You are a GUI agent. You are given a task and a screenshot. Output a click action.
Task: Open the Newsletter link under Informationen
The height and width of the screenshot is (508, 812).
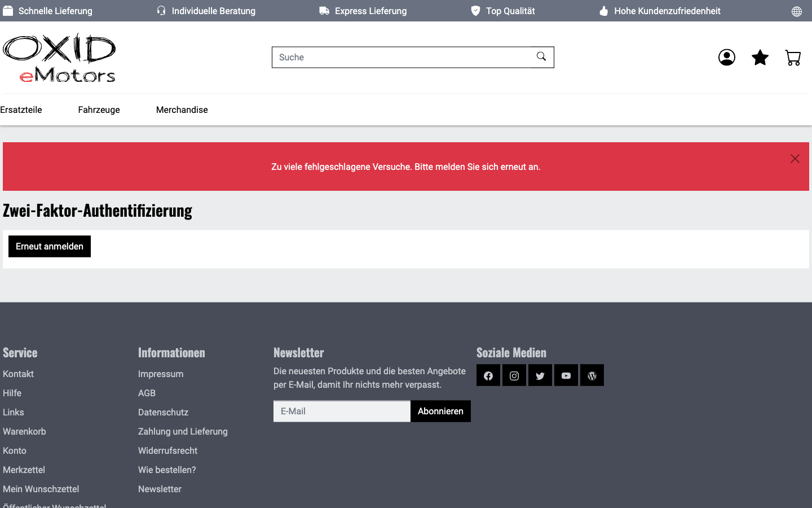(x=160, y=489)
